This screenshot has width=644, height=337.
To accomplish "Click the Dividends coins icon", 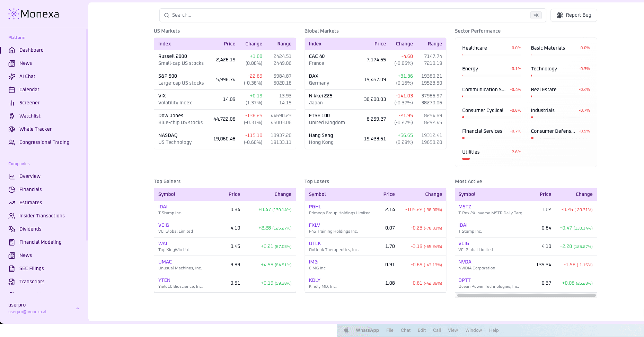I will pos(12,229).
